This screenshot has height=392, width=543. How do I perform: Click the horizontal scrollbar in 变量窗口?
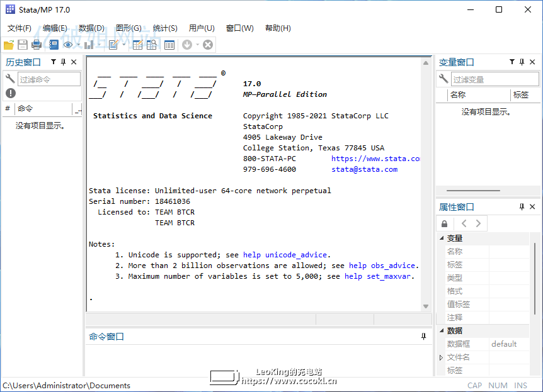click(x=473, y=190)
